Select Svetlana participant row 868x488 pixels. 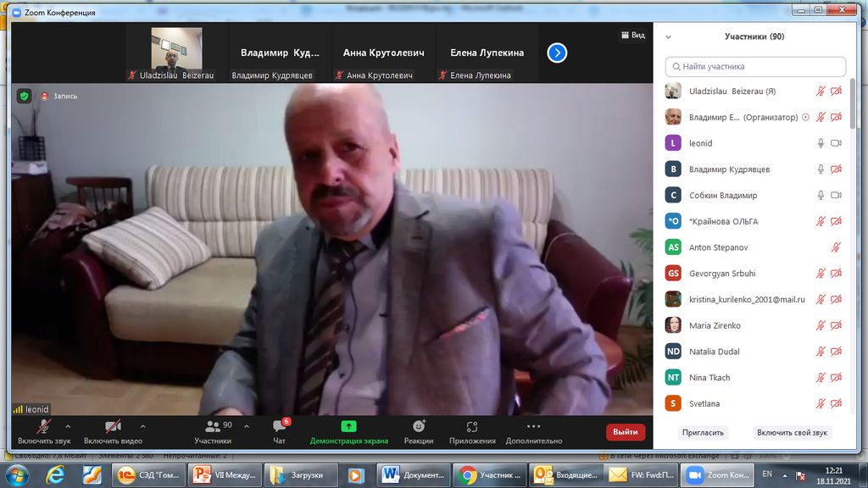coord(755,403)
